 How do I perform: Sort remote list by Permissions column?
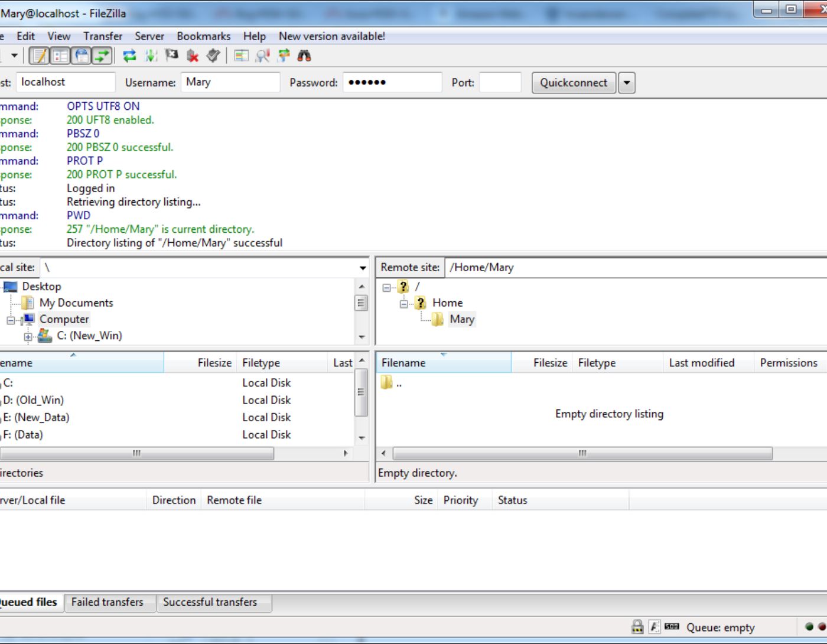[x=790, y=363]
